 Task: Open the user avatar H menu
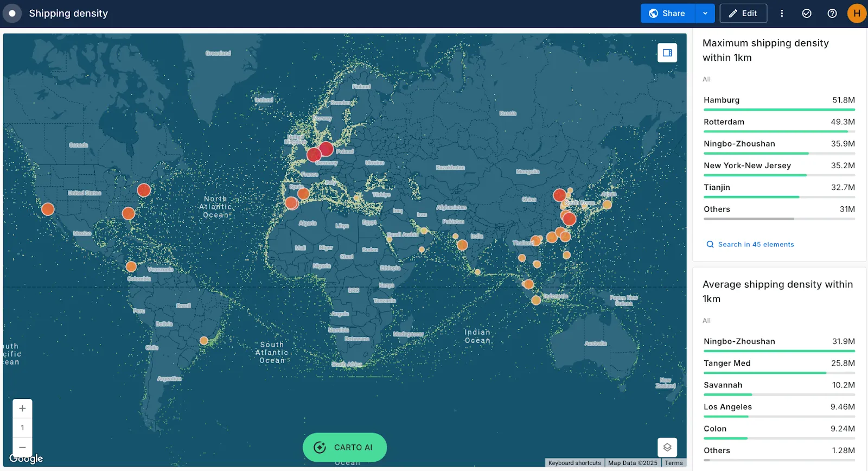857,14
